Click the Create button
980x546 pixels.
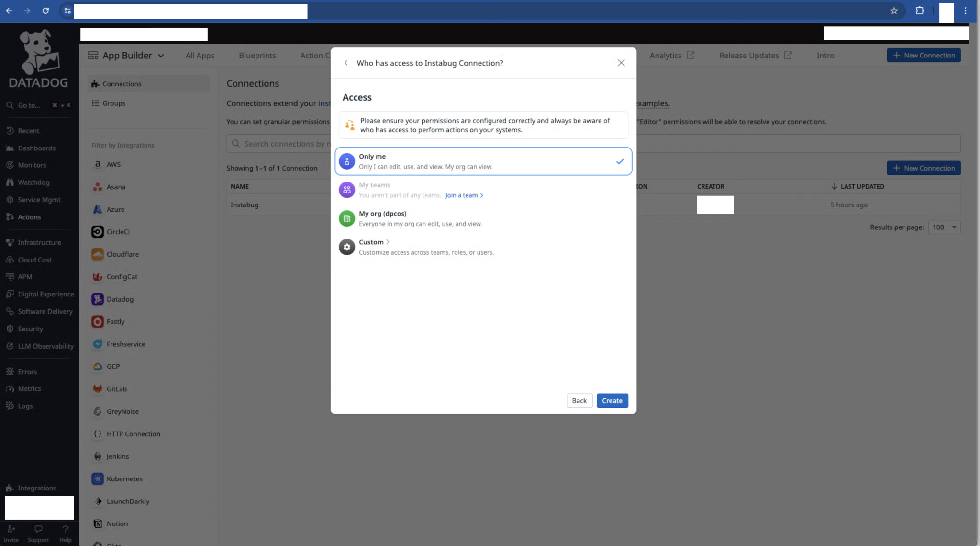(612, 401)
